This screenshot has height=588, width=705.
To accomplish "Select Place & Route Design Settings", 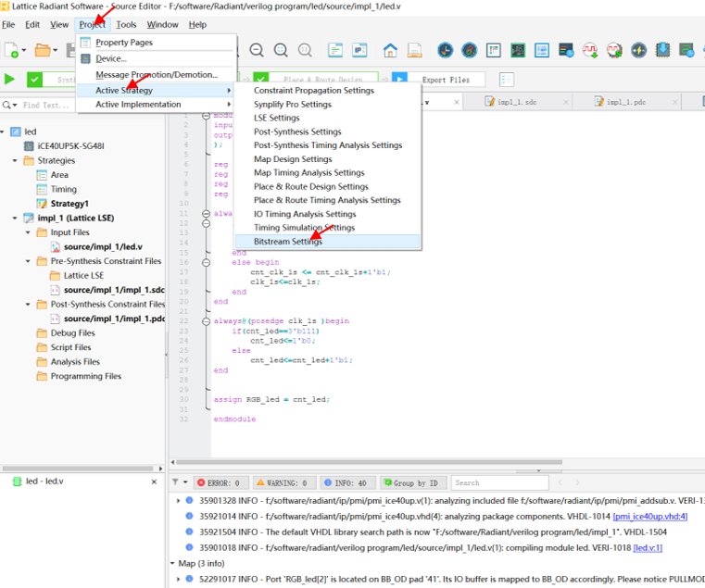I will (x=327, y=186).
